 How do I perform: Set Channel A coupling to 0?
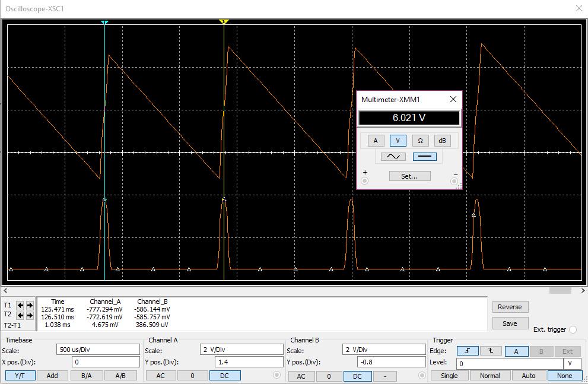pyautogui.click(x=192, y=375)
